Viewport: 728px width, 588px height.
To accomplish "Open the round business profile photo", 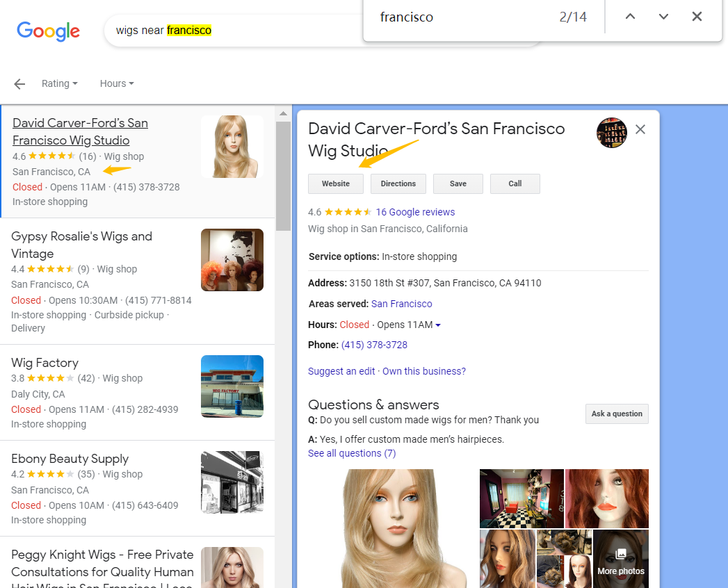I will pos(611,133).
